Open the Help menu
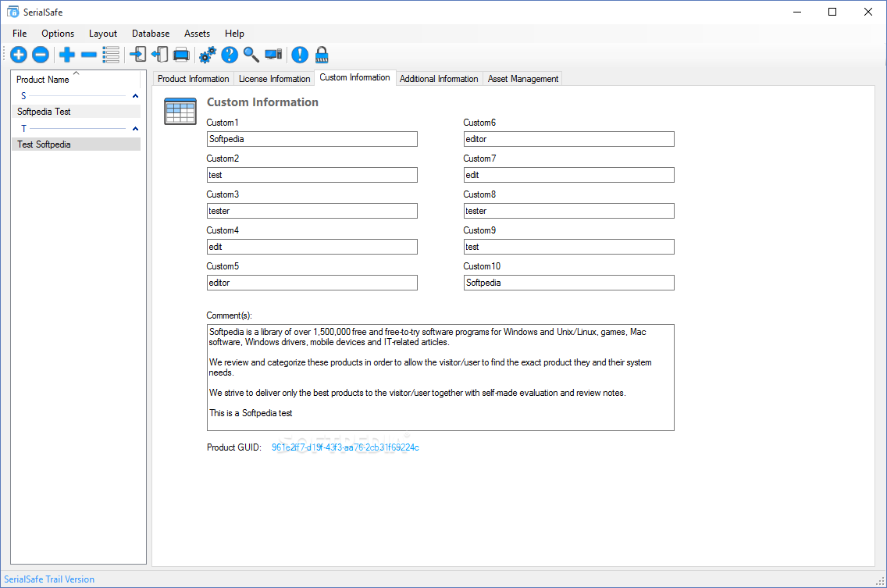 [x=234, y=34]
